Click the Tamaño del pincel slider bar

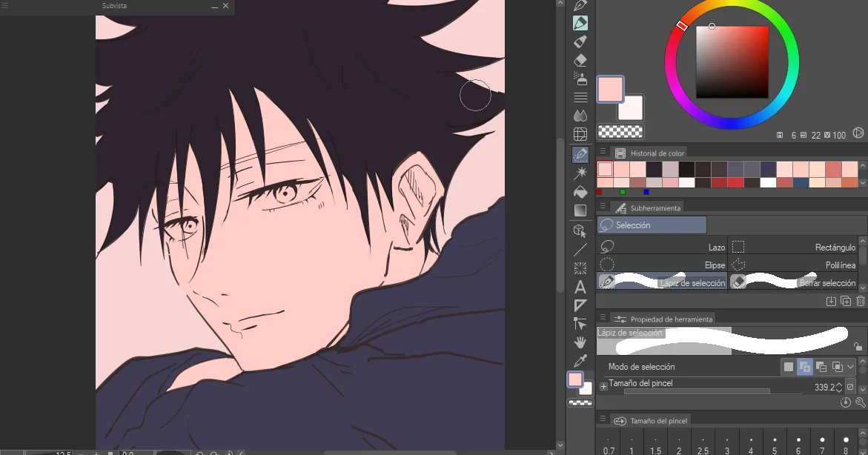712,391
